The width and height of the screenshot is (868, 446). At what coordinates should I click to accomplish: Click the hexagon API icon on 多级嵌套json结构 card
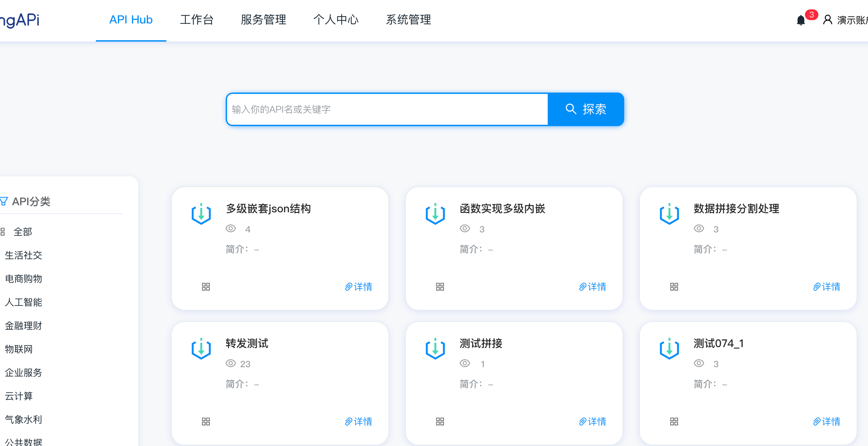pyautogui.click(x=201, y=214)
